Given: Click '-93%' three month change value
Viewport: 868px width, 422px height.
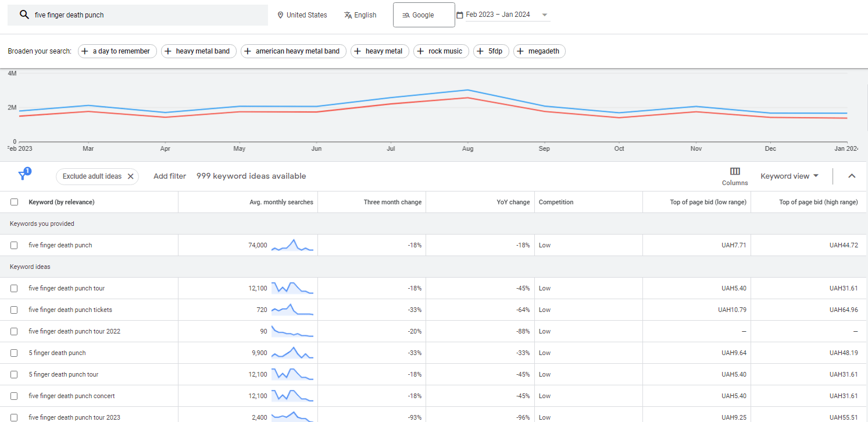Looking at the screenshot, I should [x=415, y=417].
